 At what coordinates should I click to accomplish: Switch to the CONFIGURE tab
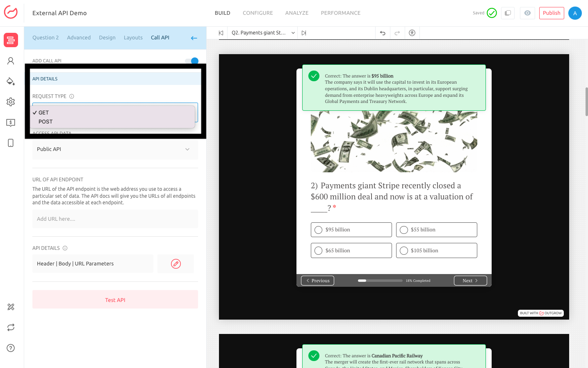258,13
